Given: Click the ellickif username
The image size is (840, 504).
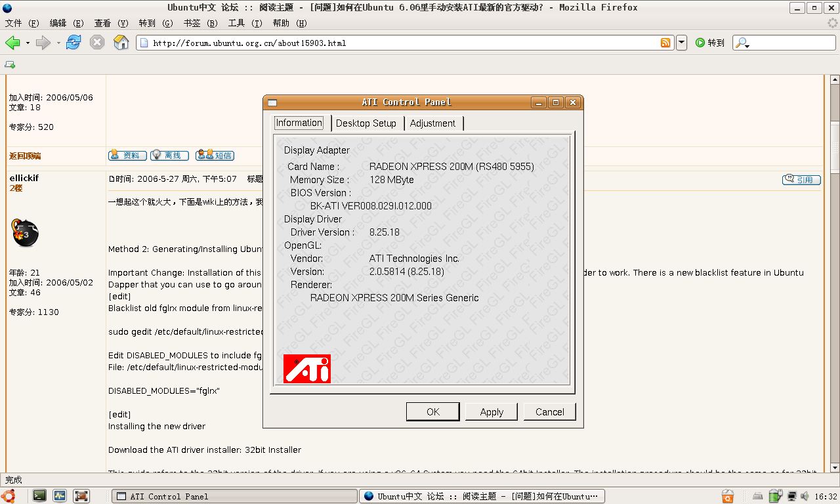Looking at the screenshot, I should tap(24, 178).
